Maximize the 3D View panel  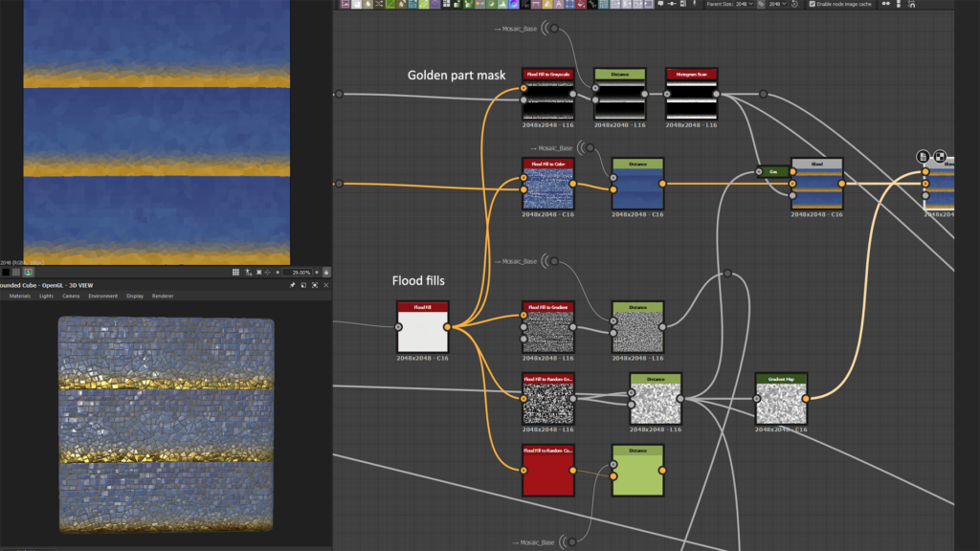pos(315,285)
